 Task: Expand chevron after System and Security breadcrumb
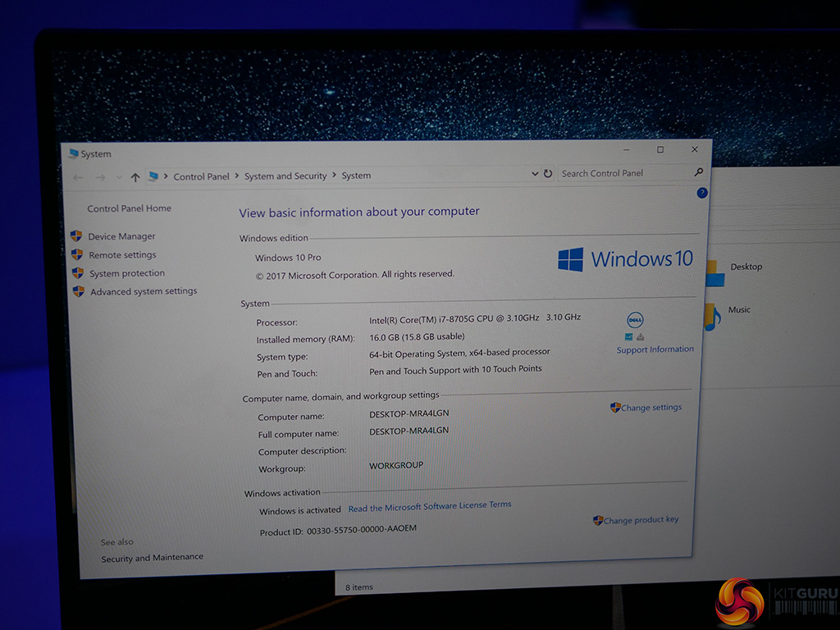pos(335,175)
